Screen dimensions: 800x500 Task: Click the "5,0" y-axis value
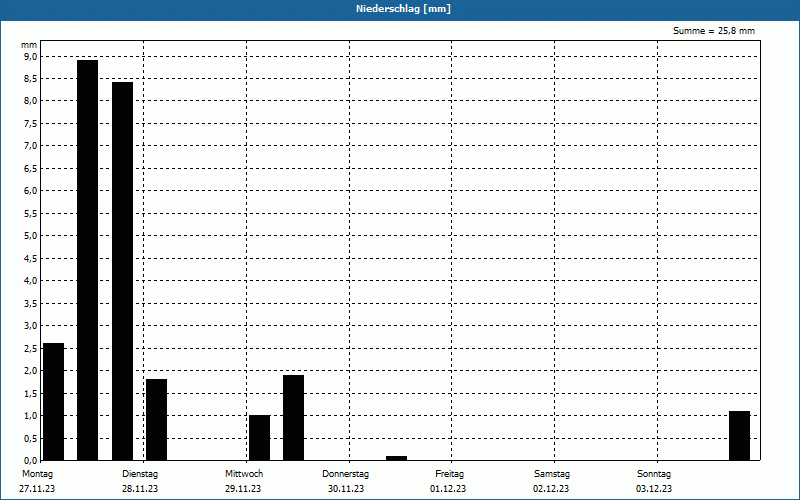31,236
